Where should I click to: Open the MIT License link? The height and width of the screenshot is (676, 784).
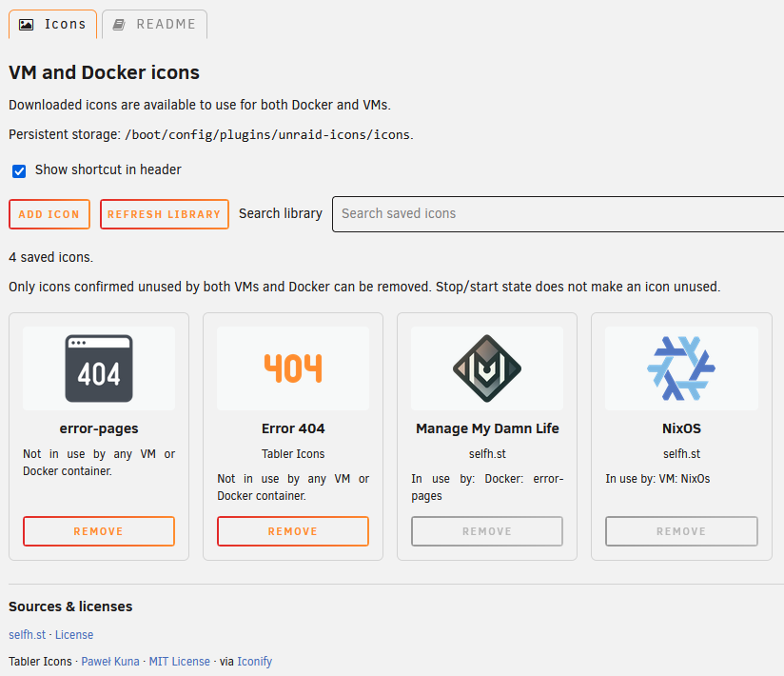tap(180, 662)
